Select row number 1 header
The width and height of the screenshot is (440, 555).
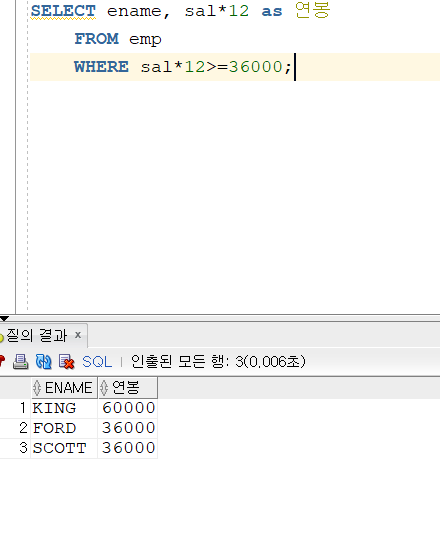click(15, 408)
